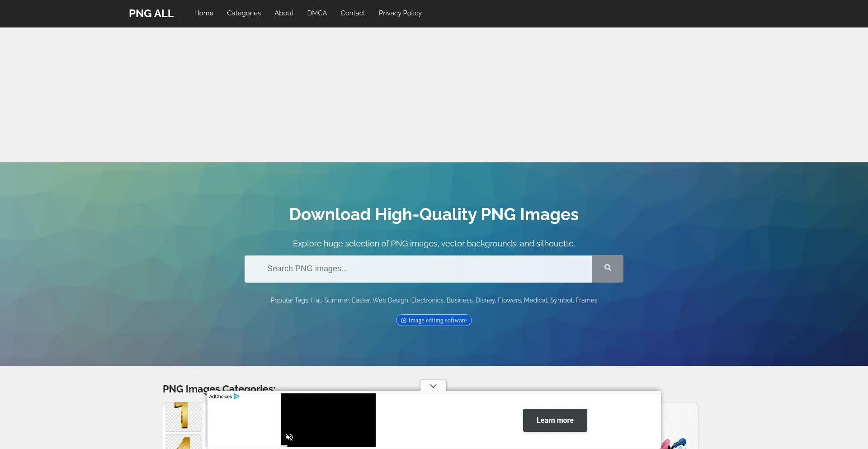Unmute the video ad
The width and height of the screenshot is (868, 449).
point(289,437)
